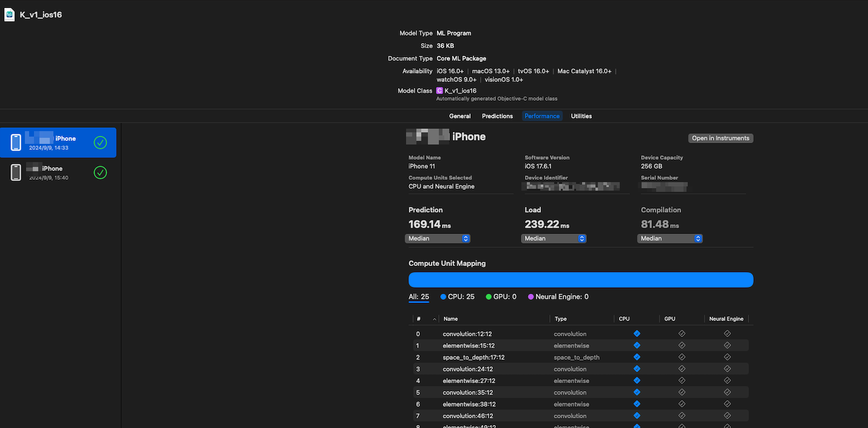Image resolution: width=868 pixels, height=428 pixels.
Task: Click the Open in Instruments button
Action: (721, 138)
